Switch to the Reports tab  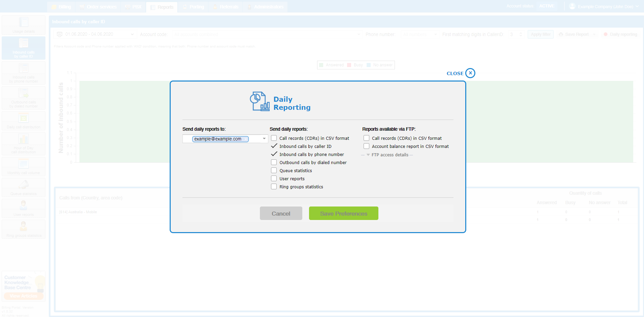162,7
